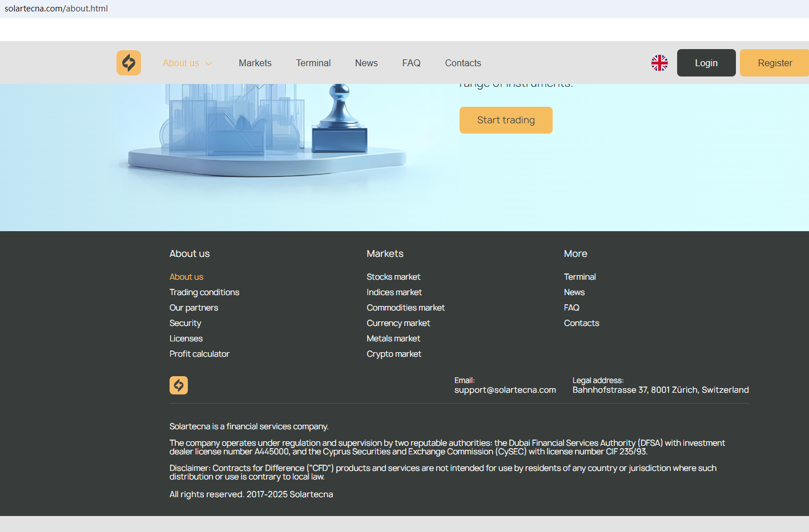Viewport: 809px width, 532px height.
Task: Open the Markets navigation item
Action: [255, 63]
